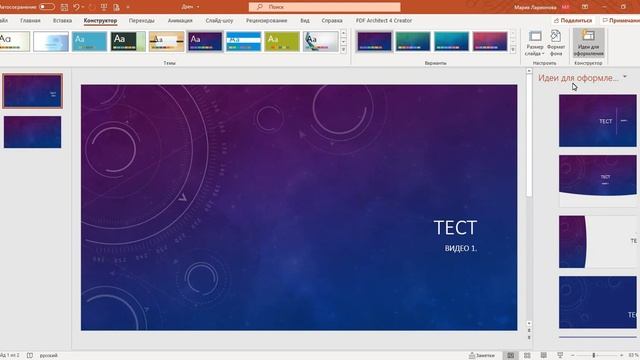
Task: Expand the variants gallery
Action: click(513, 49)
